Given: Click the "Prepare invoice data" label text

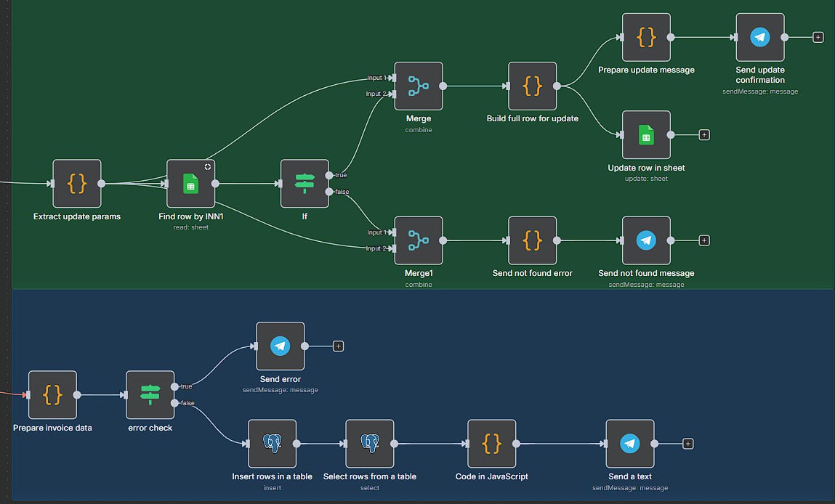Looking at the screenshot, I should [52, 428].
